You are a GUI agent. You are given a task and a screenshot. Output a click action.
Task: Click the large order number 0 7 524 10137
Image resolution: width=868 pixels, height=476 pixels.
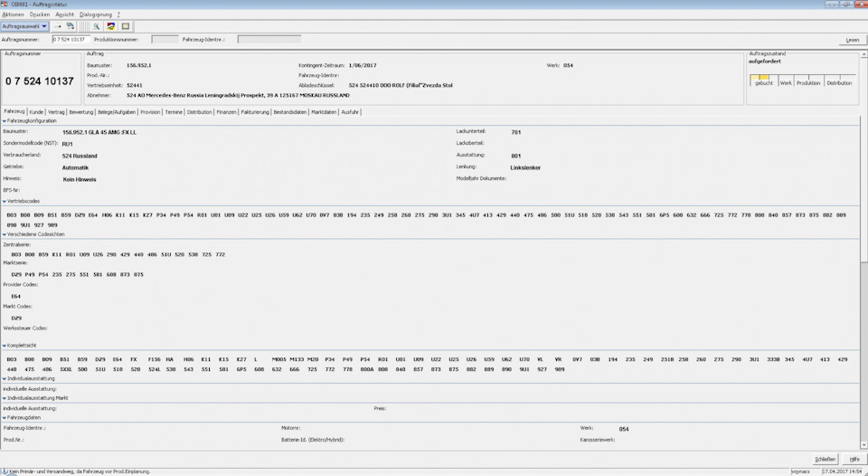pyautogui.click(x=39, y=81)
